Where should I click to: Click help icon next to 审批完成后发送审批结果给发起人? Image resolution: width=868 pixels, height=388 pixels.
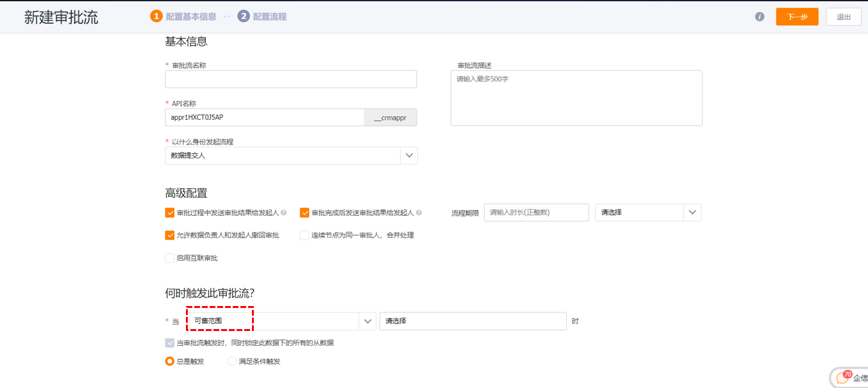[419, 213]
